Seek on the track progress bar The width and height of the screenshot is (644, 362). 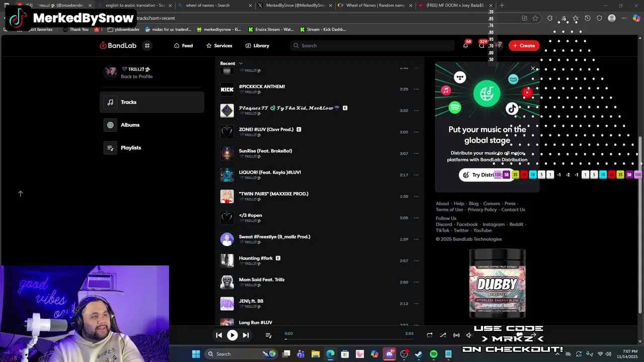349,339
